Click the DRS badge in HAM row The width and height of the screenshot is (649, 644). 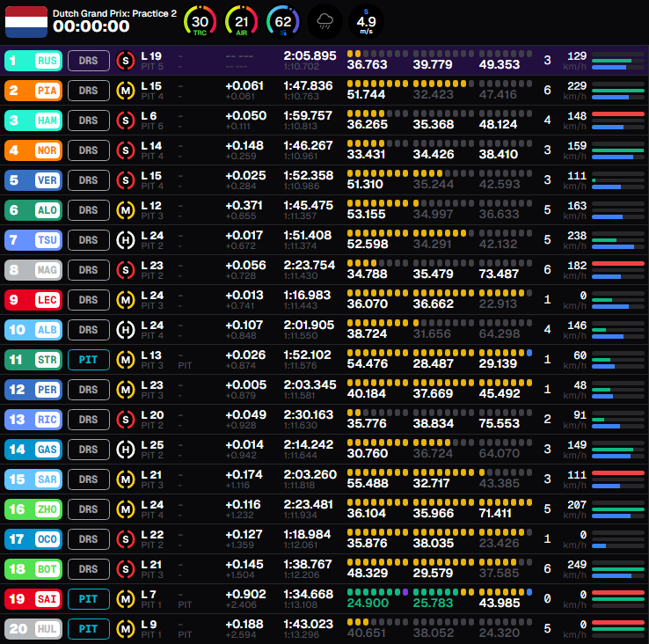pos(89,121)
